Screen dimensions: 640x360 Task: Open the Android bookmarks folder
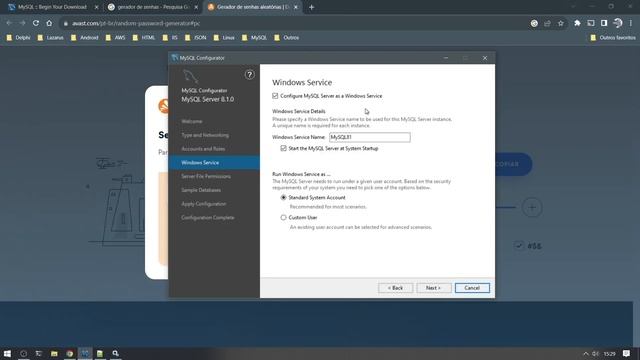pyautogui.click(x=84, y=38)
